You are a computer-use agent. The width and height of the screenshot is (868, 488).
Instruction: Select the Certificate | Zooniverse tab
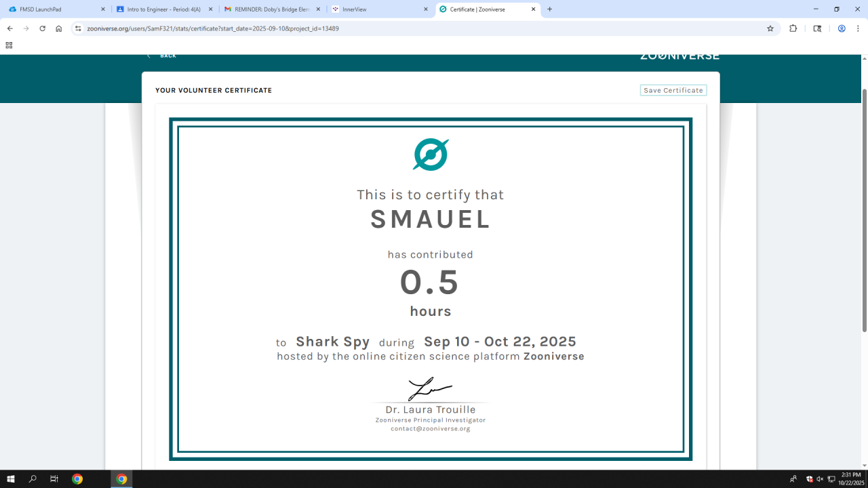[488, 9]
